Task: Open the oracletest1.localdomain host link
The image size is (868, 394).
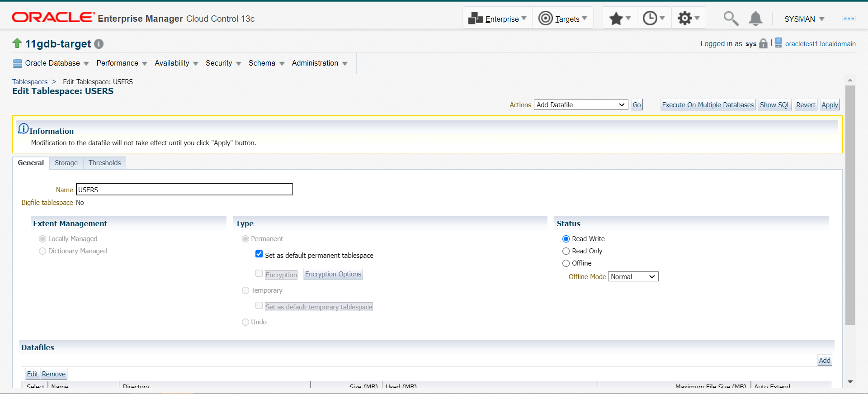Action: [x=820, y=44]
